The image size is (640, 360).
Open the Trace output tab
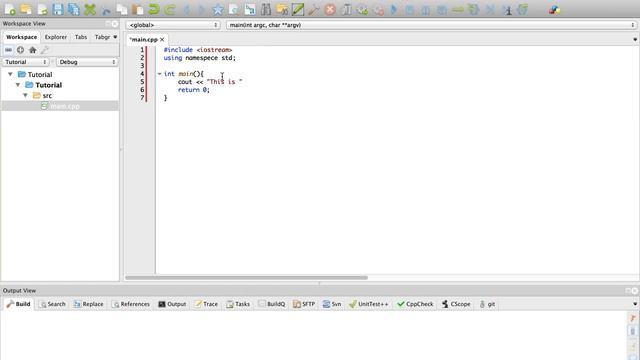coord(206,304)
